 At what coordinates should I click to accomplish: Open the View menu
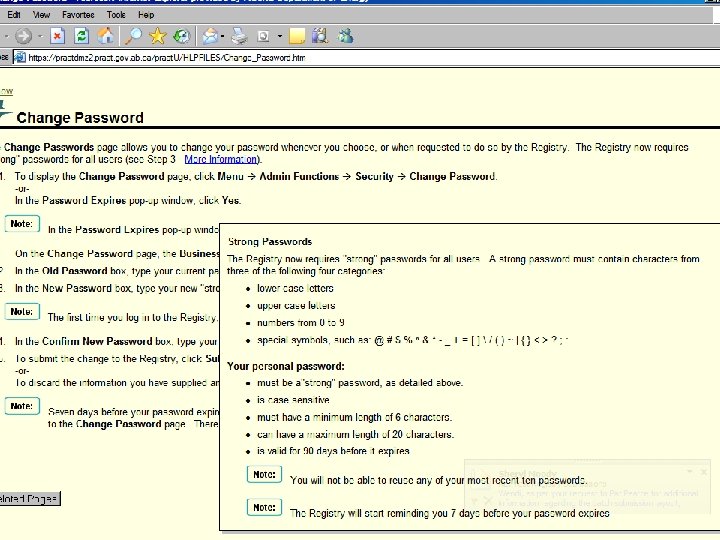(x=41, y=15)
